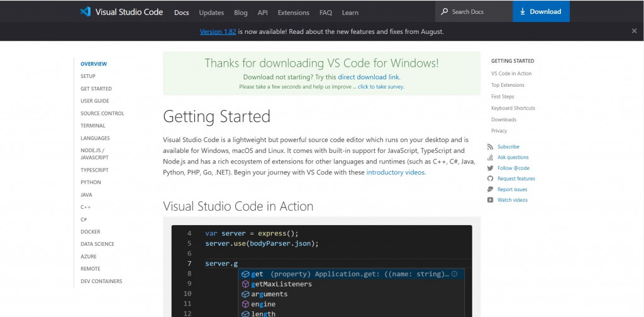The image size is (644, 317).
Task: Open Terminal section in sidebar
Action: (x=93, y=126)
